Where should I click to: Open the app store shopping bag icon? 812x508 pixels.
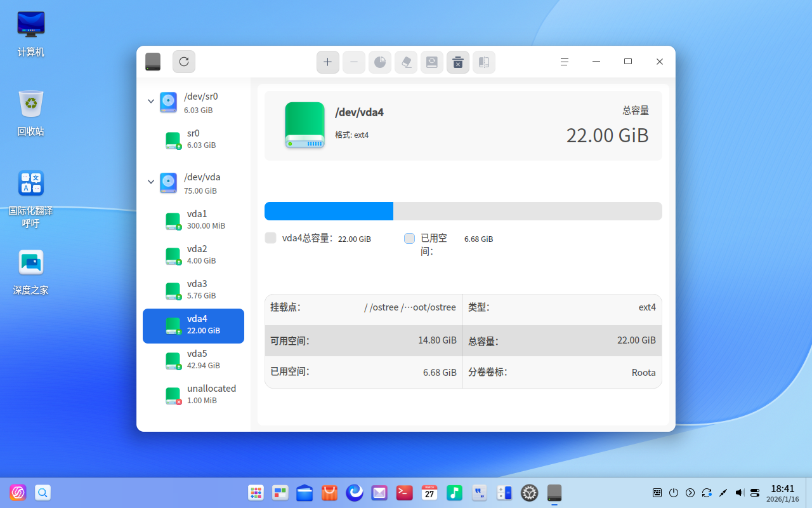330,493
